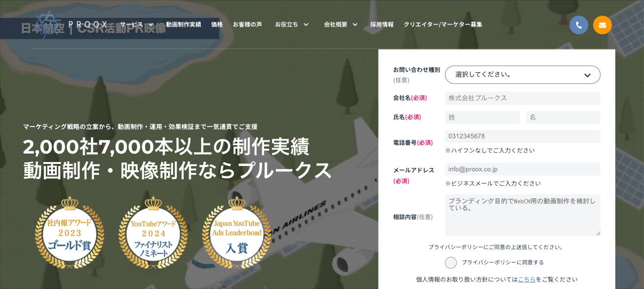Click the プライバシーポリシーにご同意の上送信してください text
This screenshot has height=289, width=644.
[497, 247]
